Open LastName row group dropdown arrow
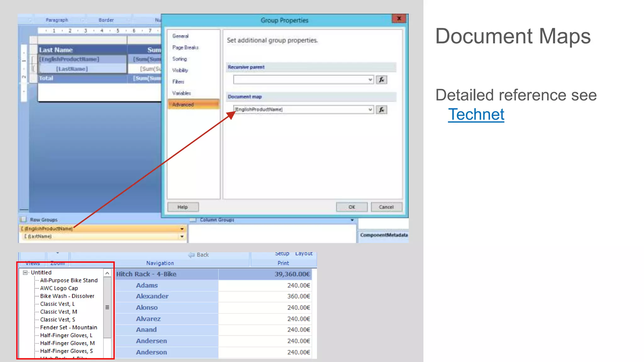The height and width of the screenshot is (362, 644). pos(182,236)
